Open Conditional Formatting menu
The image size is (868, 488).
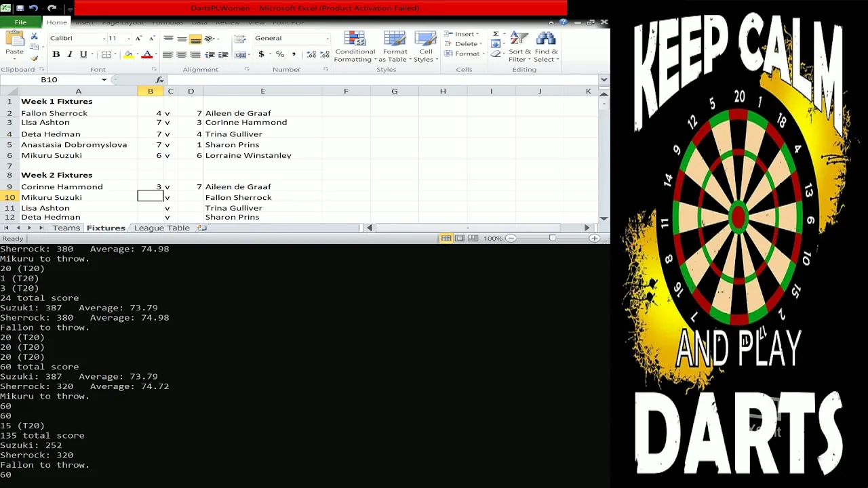[x=355, y=47]
